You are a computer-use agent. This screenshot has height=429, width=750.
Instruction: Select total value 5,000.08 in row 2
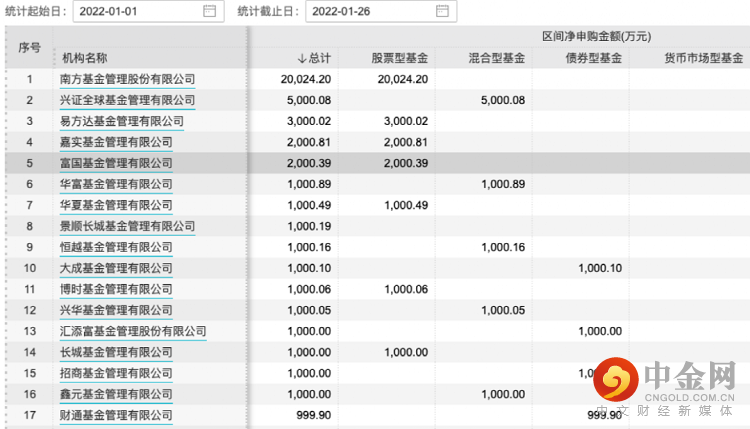tap(309, 100)
